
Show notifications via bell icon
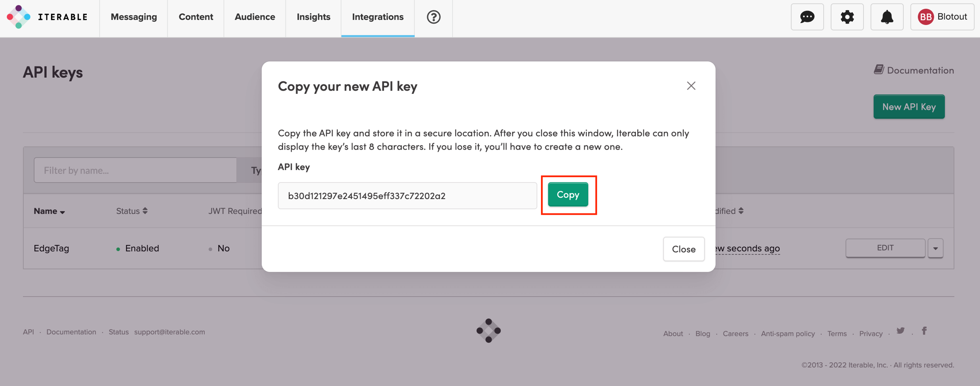[887, 17]
